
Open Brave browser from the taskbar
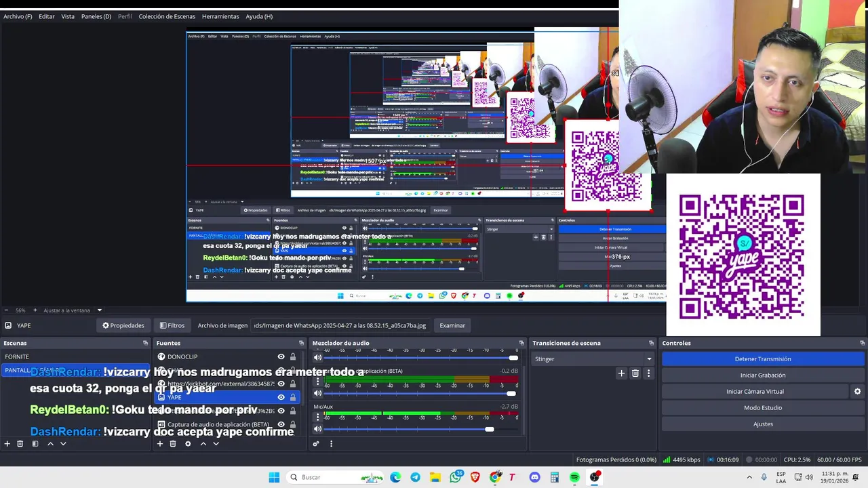(475, 477)
